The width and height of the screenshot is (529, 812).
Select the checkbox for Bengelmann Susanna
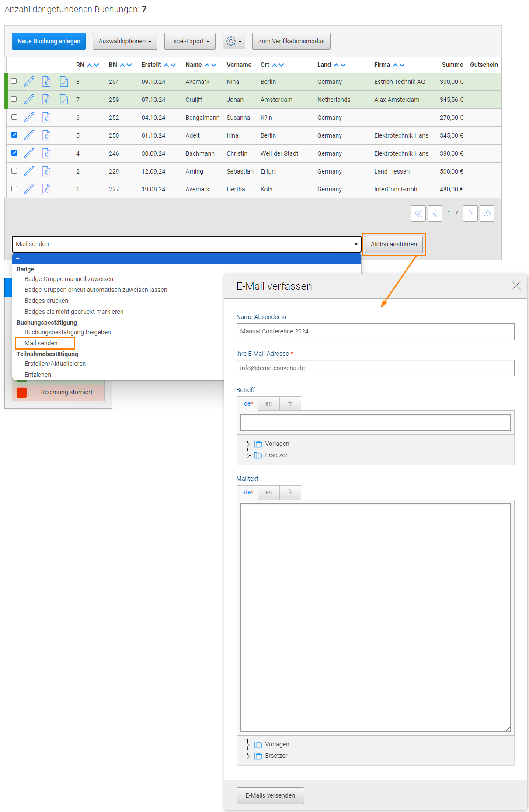[x=14, y=117]
